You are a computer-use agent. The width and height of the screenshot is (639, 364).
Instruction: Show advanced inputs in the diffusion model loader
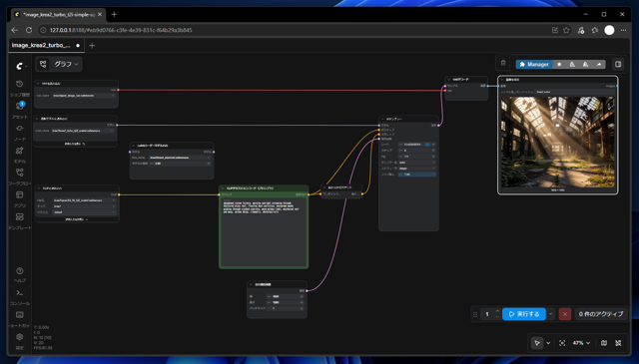pyautogui.click(x=75, y=144)
